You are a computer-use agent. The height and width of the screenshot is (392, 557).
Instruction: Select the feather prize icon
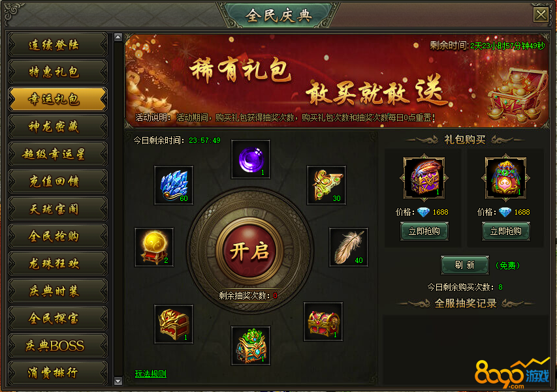click(349, 247)
